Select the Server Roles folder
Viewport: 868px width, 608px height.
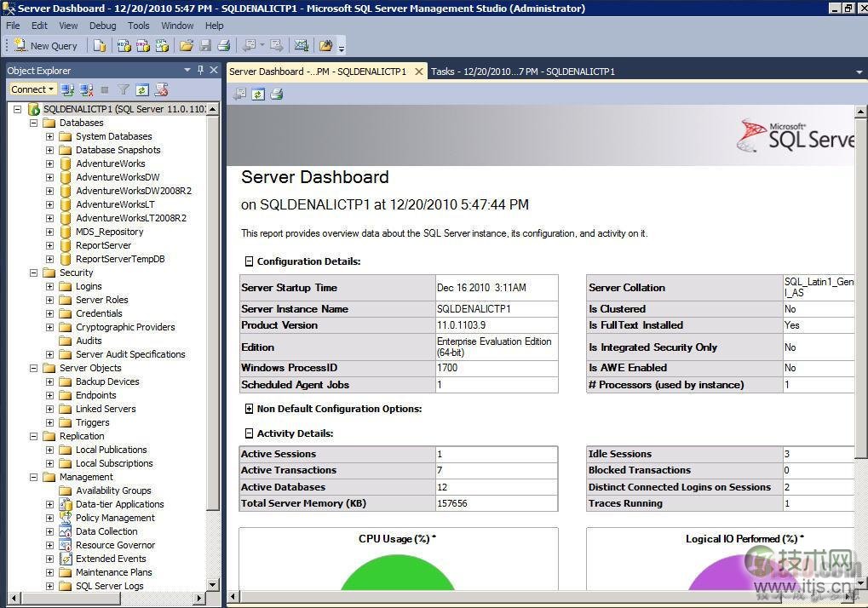click(x=102, y=300)
